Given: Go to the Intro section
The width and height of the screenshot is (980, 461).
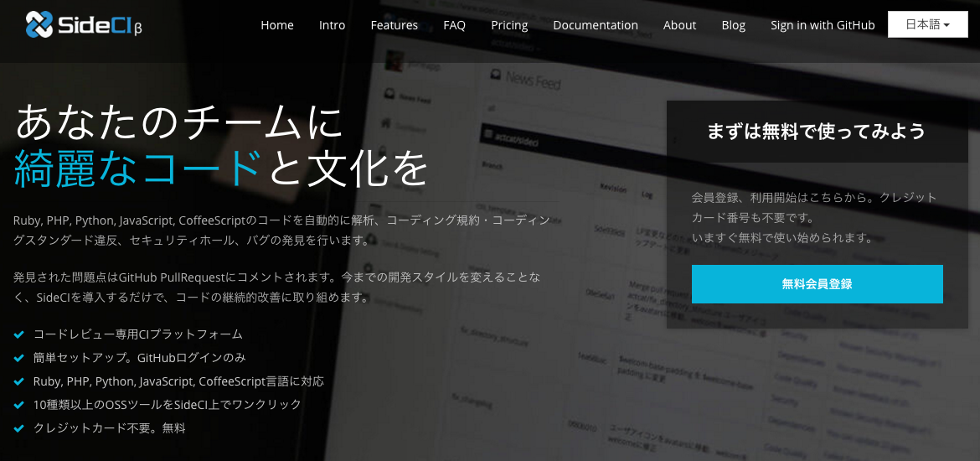Looking at the screenshot, I should point(332,25).
